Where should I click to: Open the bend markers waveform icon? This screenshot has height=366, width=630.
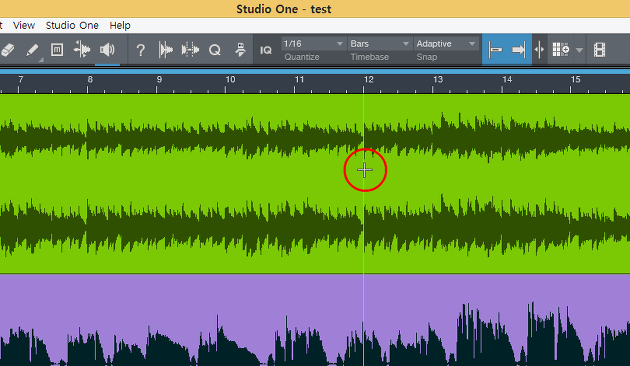[x=190, y=50]
